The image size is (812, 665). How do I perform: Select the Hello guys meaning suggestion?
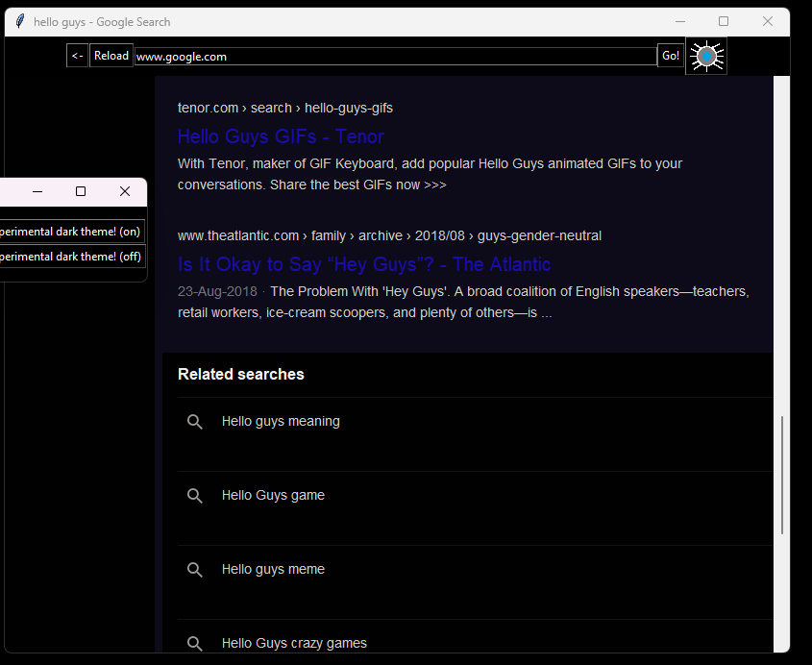coord(281,421)
